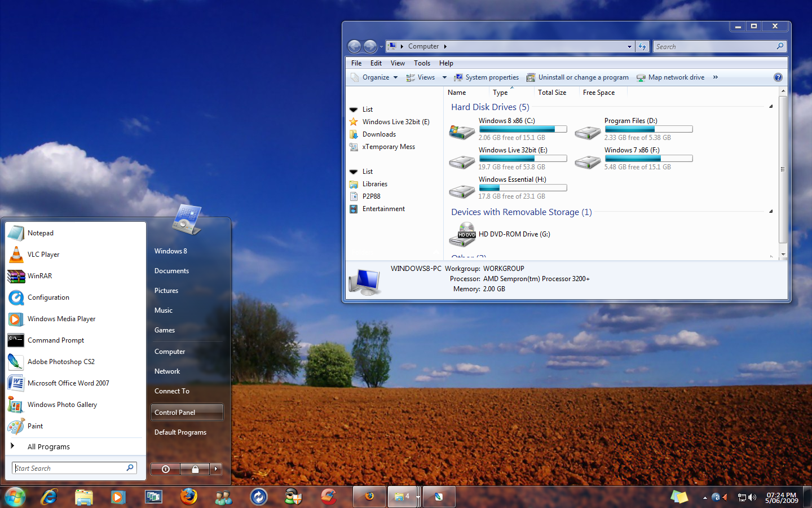812x508 pixels.
Task: Collapse the Devices with Removable Storage group
Action: 771,212
